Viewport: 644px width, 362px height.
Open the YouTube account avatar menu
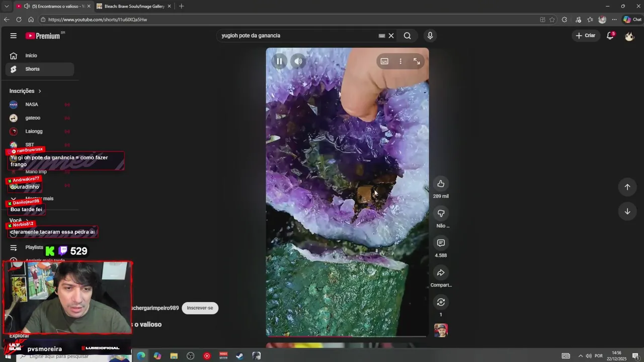629,36
